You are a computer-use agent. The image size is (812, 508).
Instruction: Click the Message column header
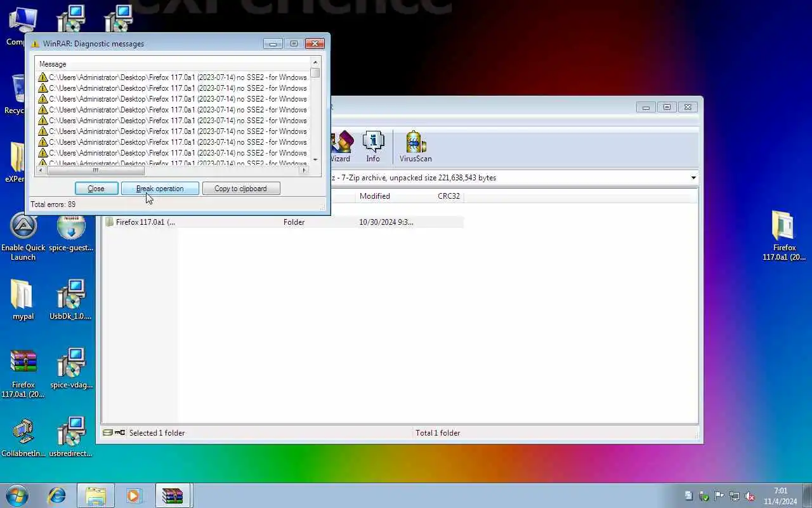(x=173, y=64)
